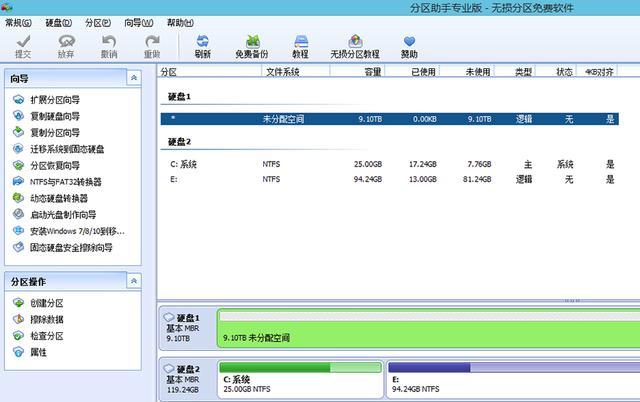The height and width of the screenshot is (402, 640).
Task: Select 创建分区 in partition operations
Action: [x=46, y=303]
